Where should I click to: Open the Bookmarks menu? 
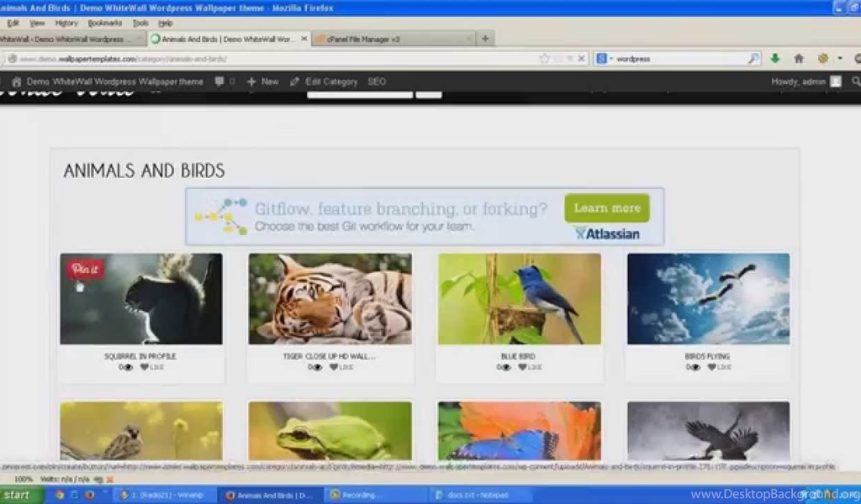coord(105,23)
